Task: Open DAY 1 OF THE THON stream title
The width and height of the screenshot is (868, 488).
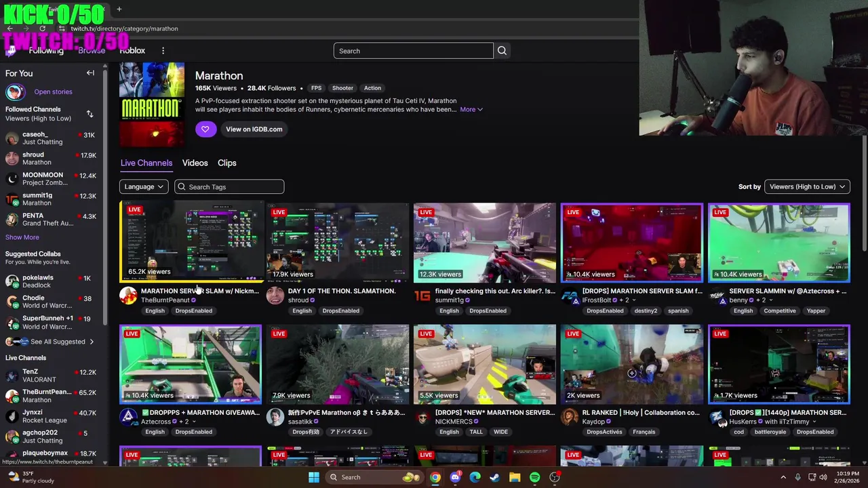Action: click(342, 291)
